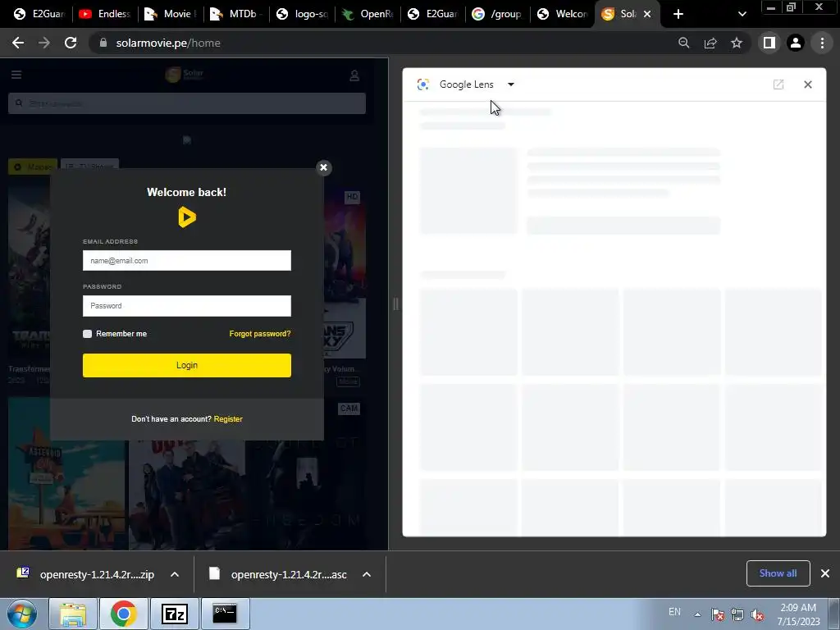The image size is (840, 630).
Task: Switch to the /group Google tab
Action: click(498, 14)
